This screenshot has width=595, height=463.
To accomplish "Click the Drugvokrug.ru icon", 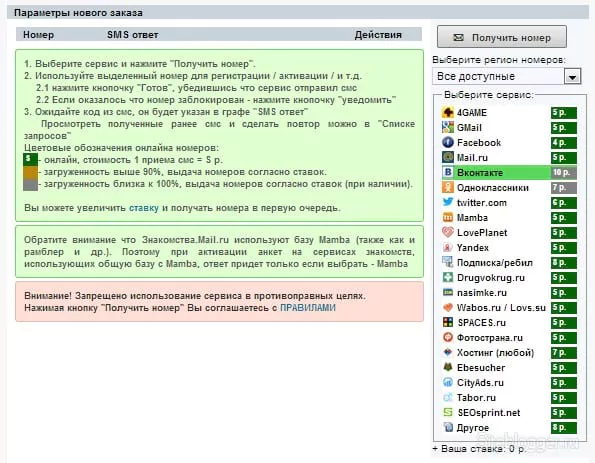I will [448, 277].
